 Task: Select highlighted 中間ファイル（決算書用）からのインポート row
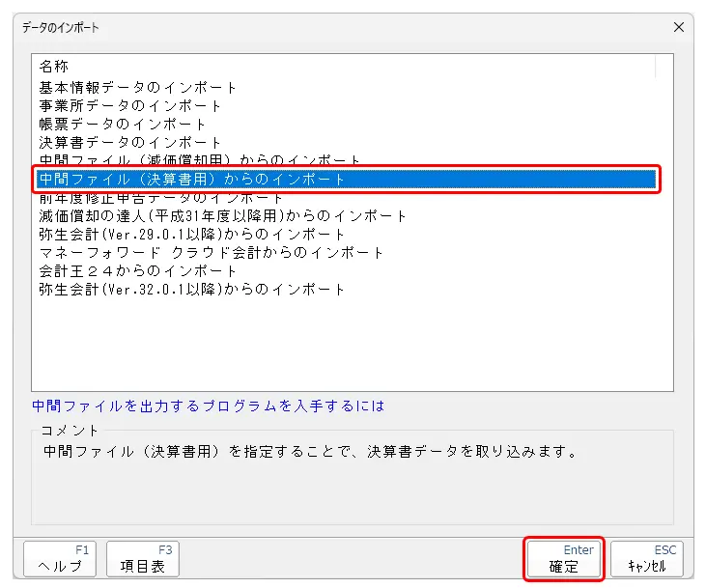192,179
